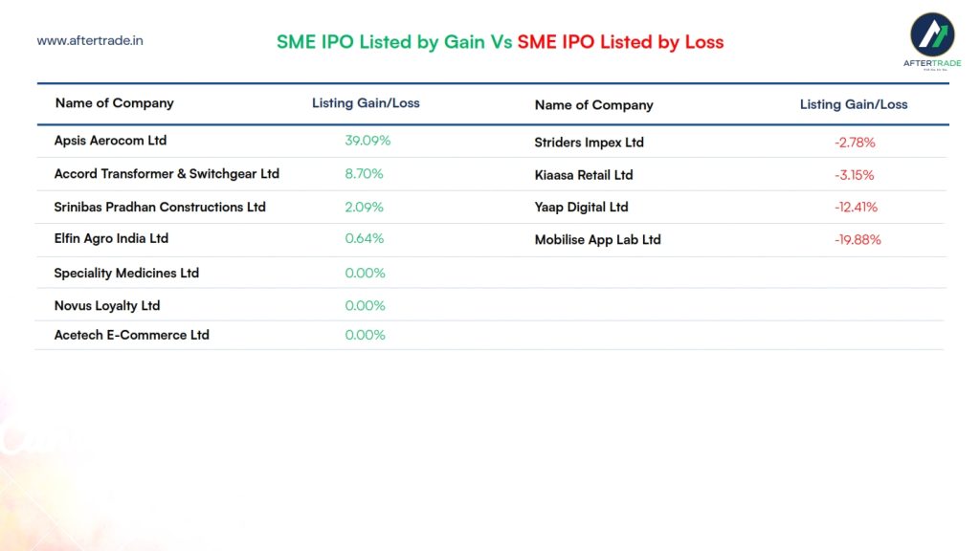Select Apsis Aerocom Ltd company name
980x551 pixels.
pos(110,141)
